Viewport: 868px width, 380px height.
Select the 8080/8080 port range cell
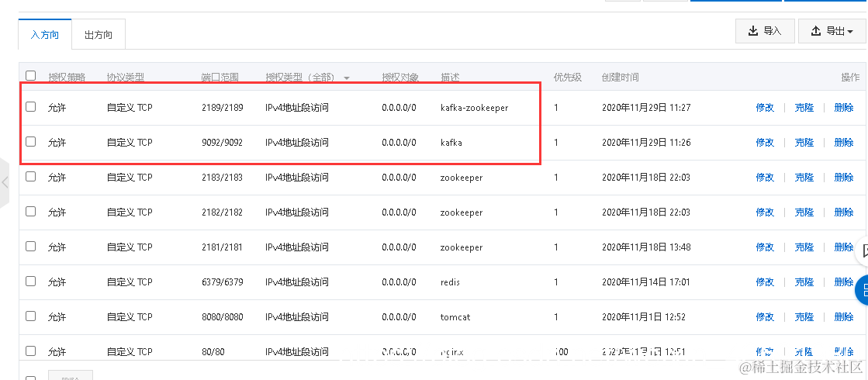[x=222, y=317]
